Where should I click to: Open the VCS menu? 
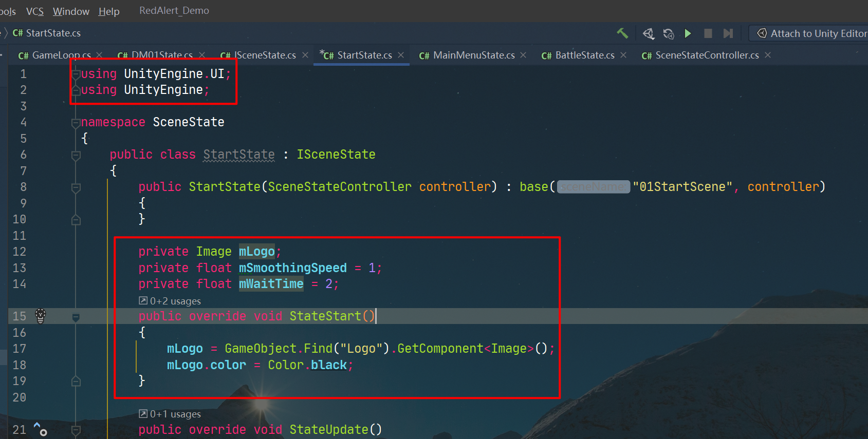(35, 11)
